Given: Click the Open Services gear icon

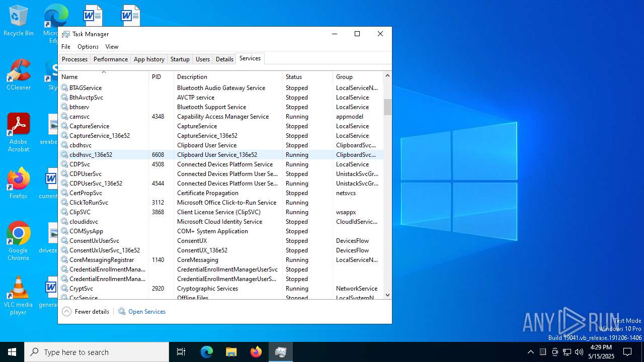Looking at the screenshot, I should pyautogui.click(x=122, y=311).
